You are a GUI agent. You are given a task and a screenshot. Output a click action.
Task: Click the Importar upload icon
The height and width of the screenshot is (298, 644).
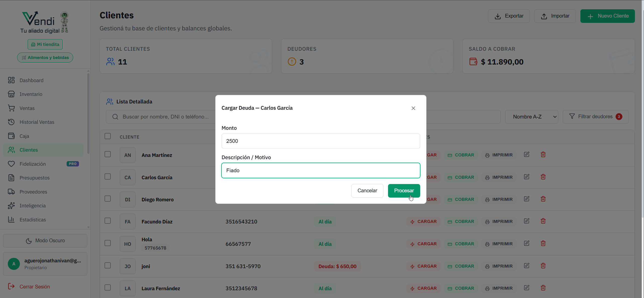pyautogui.click(x=544, y=16)
